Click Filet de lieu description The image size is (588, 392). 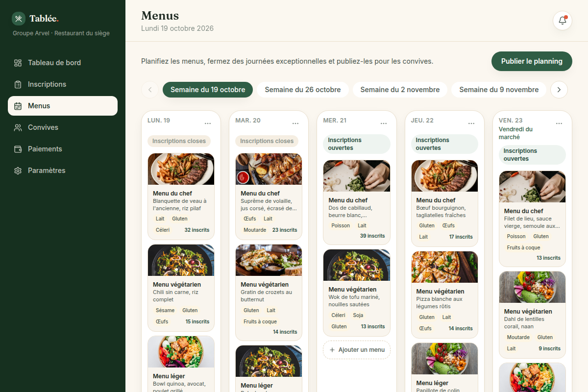[532, 222]
